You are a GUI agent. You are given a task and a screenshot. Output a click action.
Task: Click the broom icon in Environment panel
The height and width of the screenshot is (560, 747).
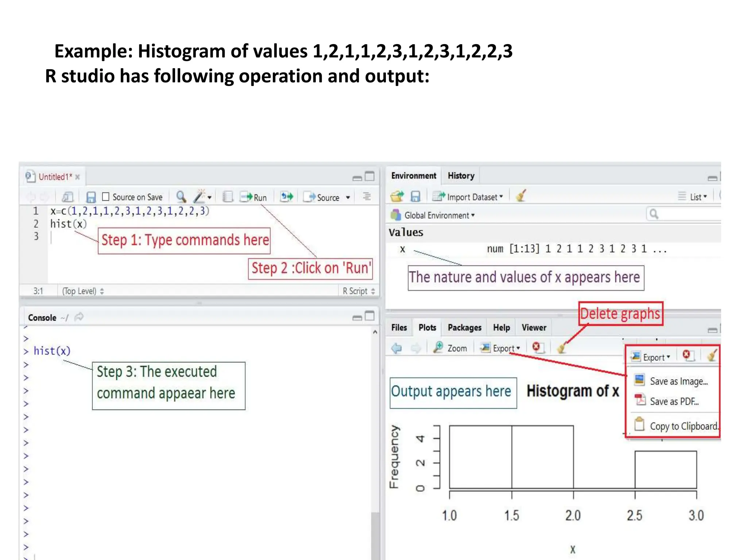(521, 196)
